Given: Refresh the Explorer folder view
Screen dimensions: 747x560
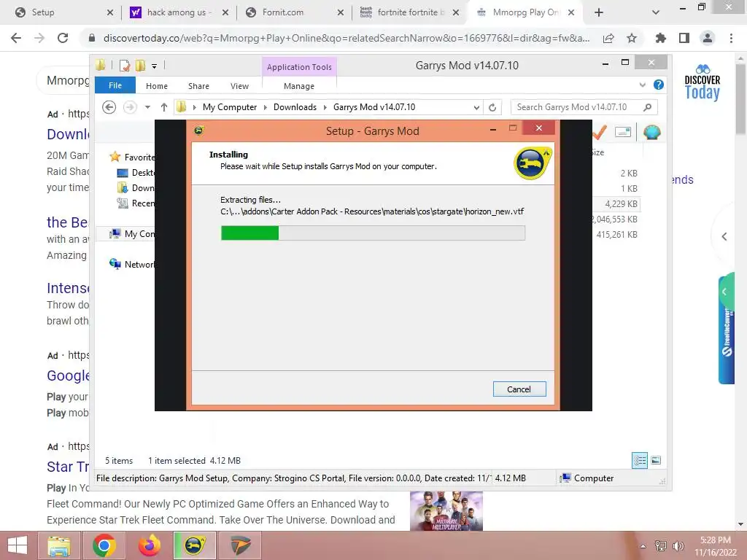Looking at the screenshot, I should pyautogui.click(x=492, y=108).
